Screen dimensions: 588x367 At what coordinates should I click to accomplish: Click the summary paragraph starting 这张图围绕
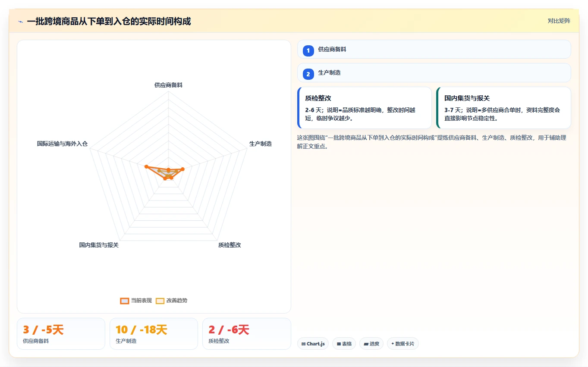tap(431, 142)
